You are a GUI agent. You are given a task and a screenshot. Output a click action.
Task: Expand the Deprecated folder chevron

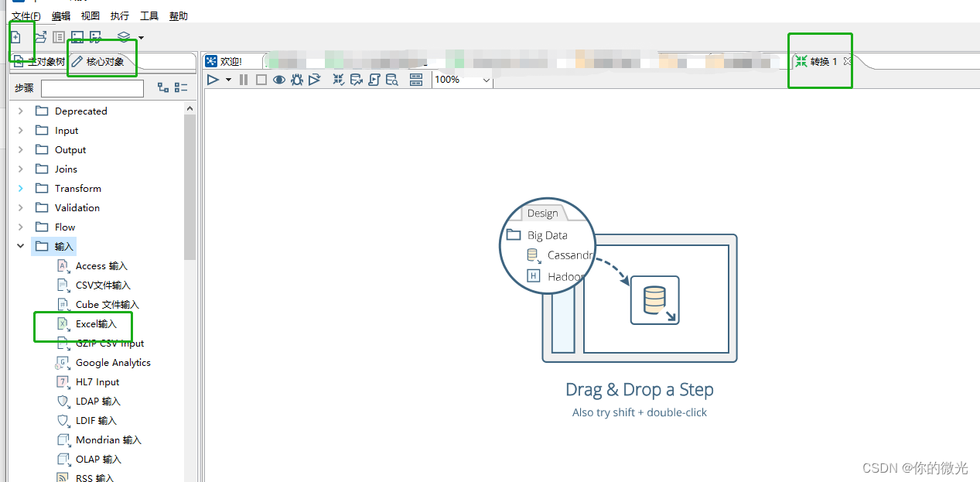21,111
